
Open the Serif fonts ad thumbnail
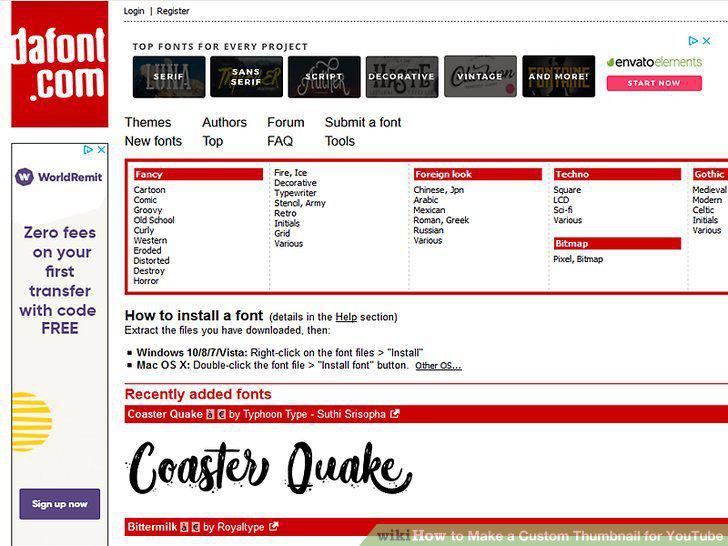(x=169, y=77)
